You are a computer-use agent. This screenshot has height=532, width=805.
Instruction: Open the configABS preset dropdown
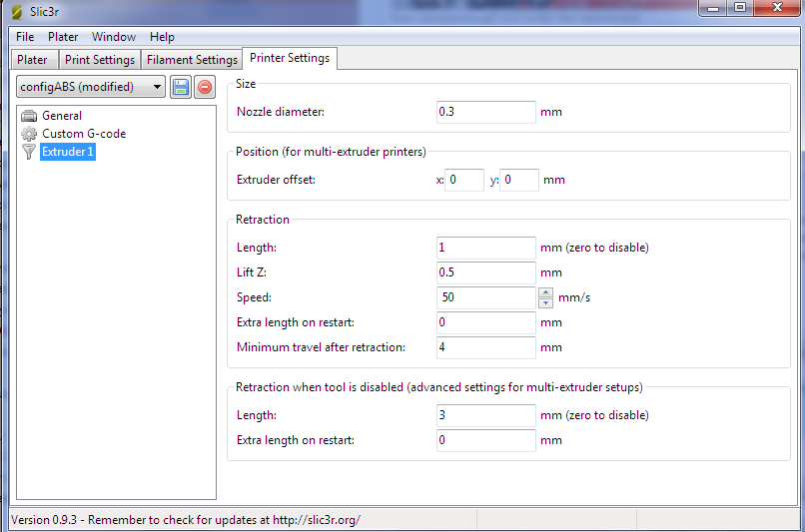[x=91, y=87]
